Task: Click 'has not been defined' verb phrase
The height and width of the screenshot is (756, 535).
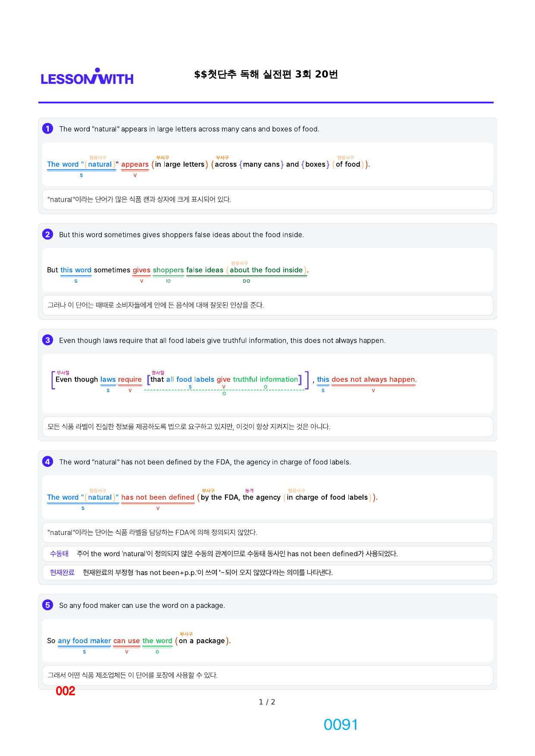Action: coord(158,497)
